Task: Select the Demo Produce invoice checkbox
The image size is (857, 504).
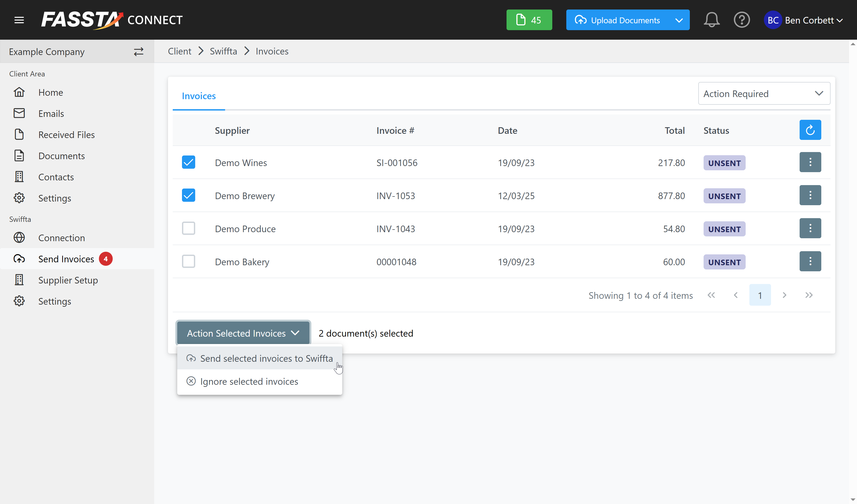Action: (188, 228)
